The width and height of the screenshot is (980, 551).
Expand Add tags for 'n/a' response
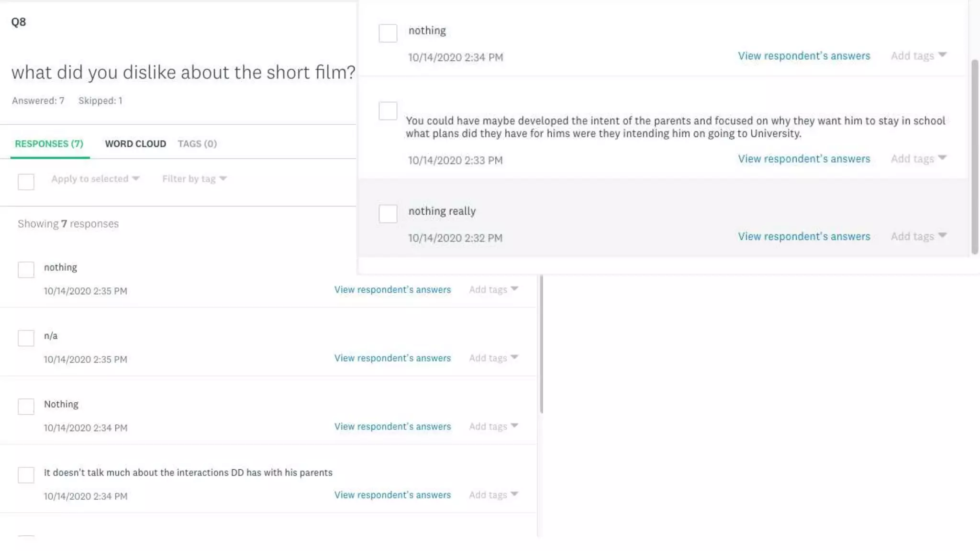[x=493, y=358]
